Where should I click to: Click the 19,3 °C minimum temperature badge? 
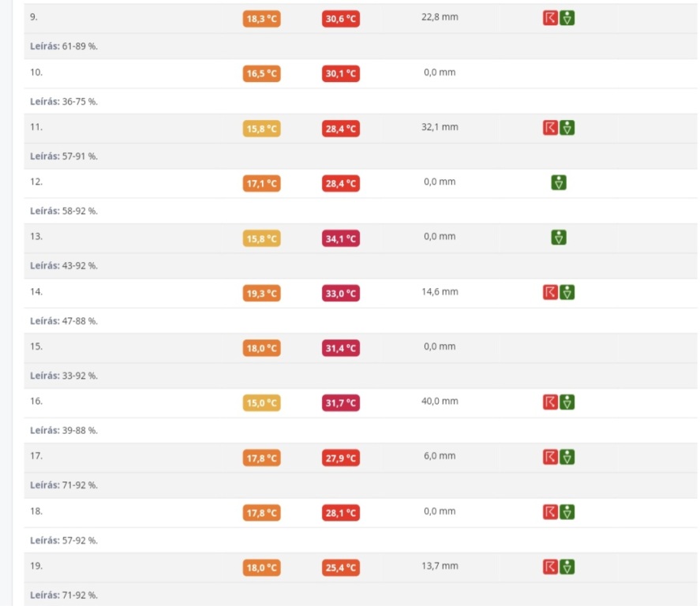[x=261, y=294]
